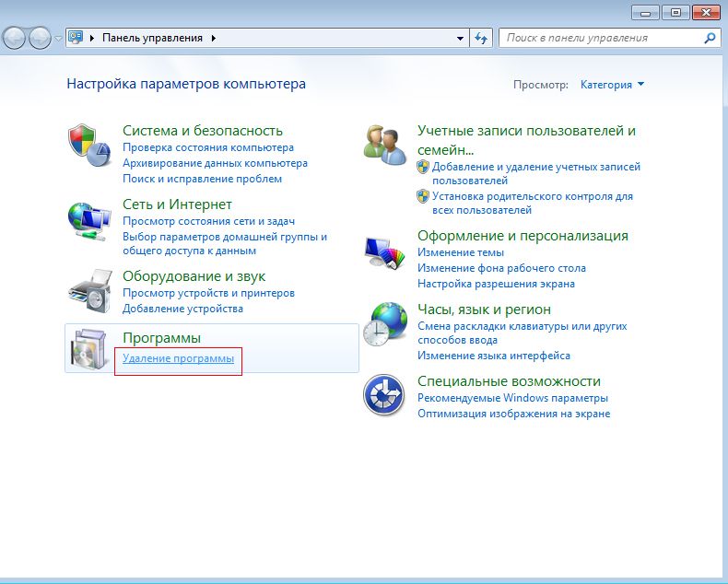Click shield icon next to Добавление и удаление
Viewport: 728px width, 584px height.
(422, 167)
